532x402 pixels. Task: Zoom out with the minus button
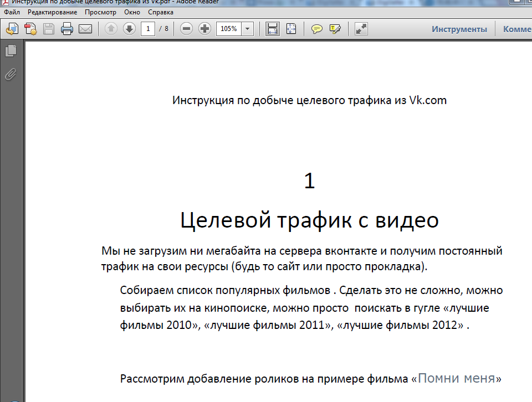[186, 29]
